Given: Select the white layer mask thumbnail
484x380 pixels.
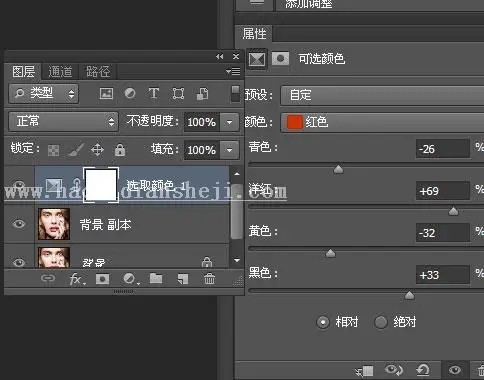Looking at the screenshot, I should pyautogui.click(x=101, y=185).
